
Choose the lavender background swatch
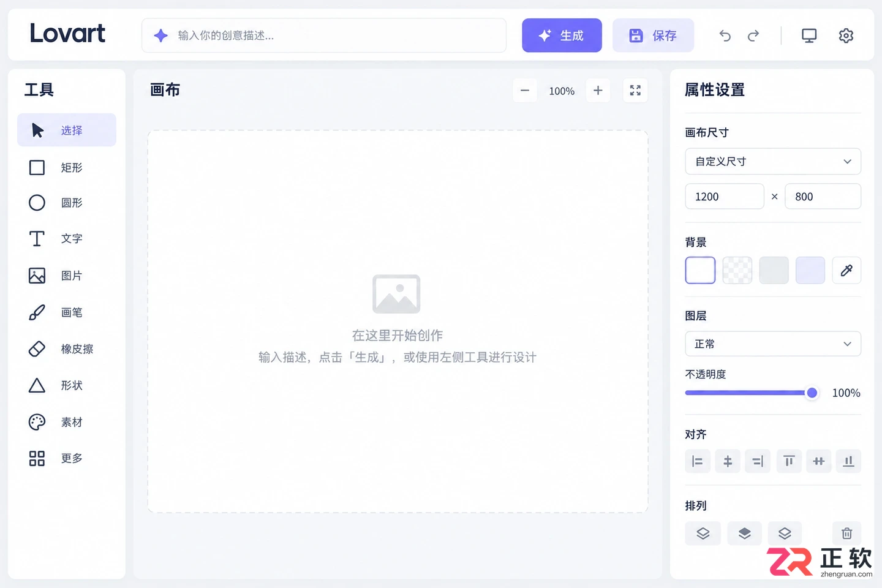click(x=810, y=270)
